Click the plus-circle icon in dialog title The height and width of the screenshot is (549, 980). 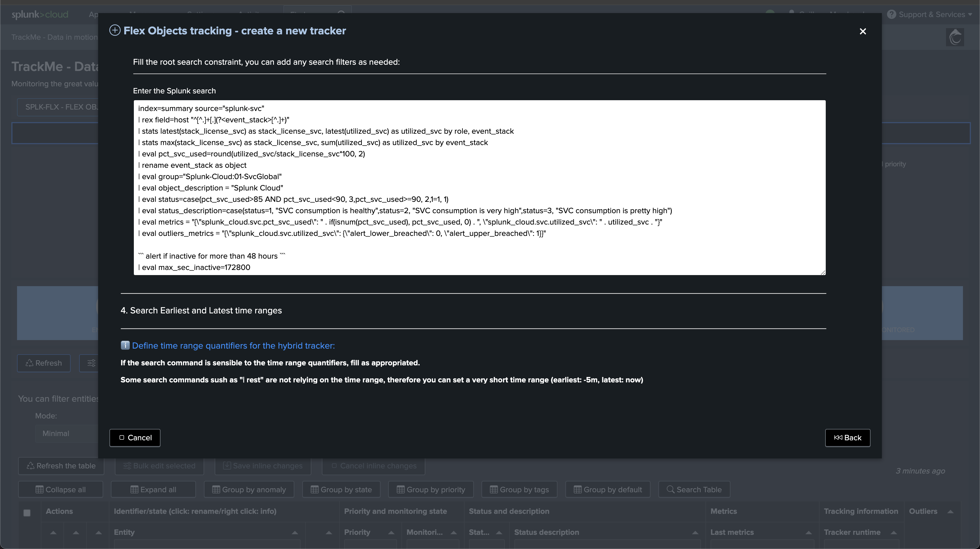pos(115,30)
